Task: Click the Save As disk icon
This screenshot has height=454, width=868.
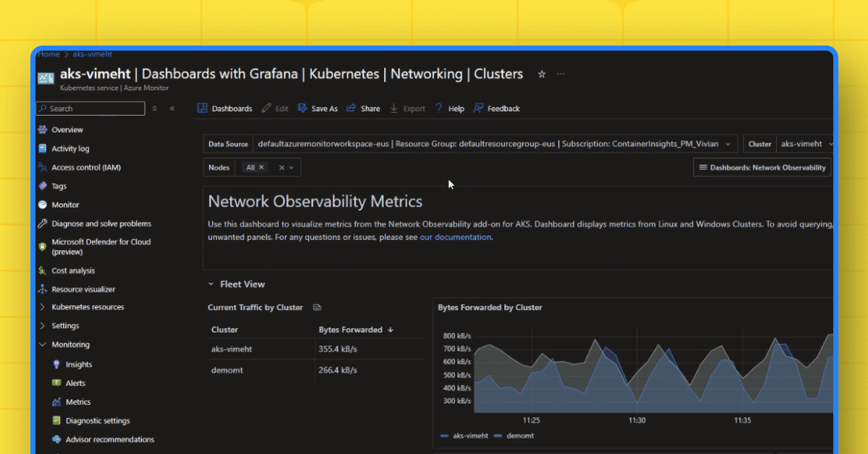Action: coord(302,108)
